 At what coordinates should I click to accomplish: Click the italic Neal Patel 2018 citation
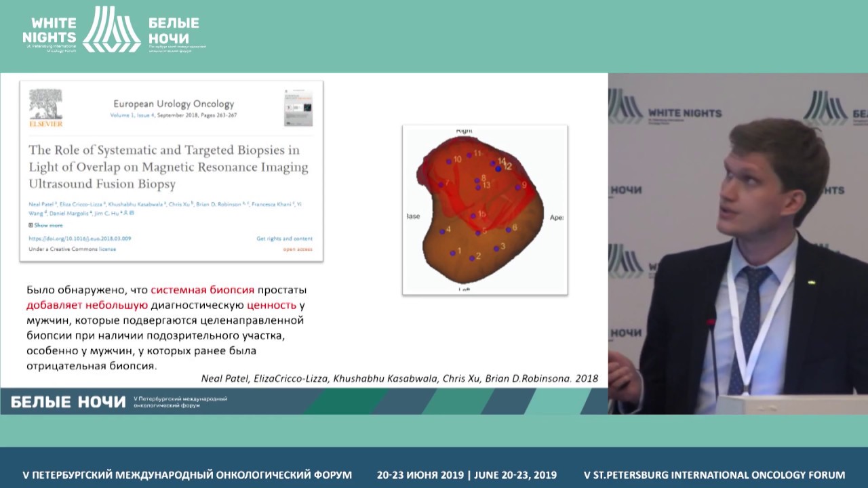(x=399, y=378)
